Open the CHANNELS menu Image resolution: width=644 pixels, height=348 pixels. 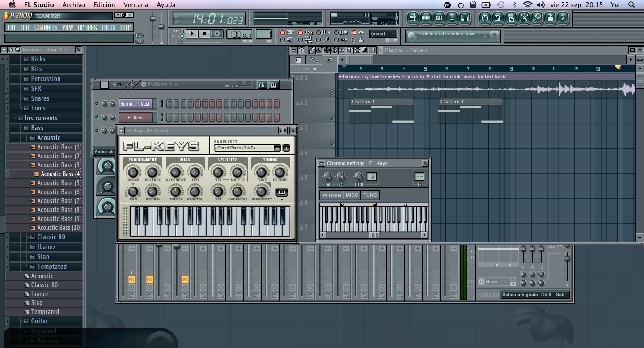coord(46,27)
